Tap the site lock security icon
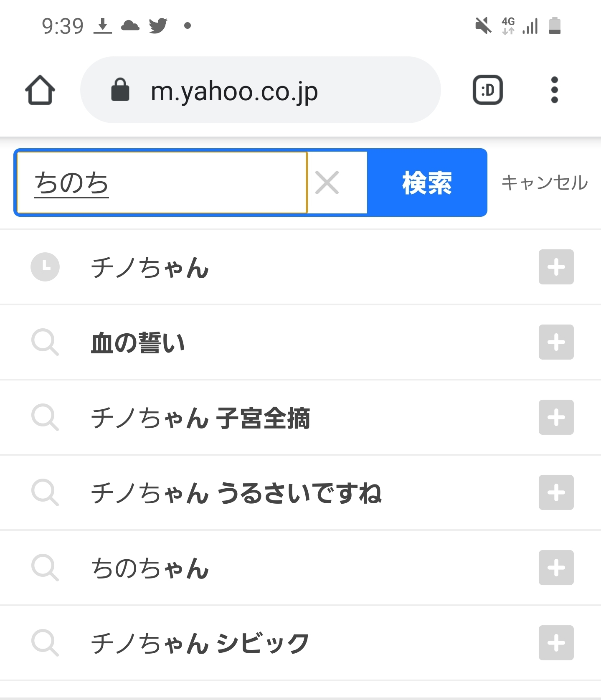 (x=120, y=90)
